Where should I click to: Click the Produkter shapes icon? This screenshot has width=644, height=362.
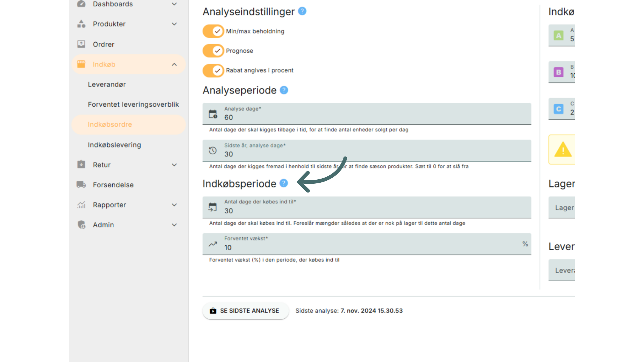pos(81,24)
